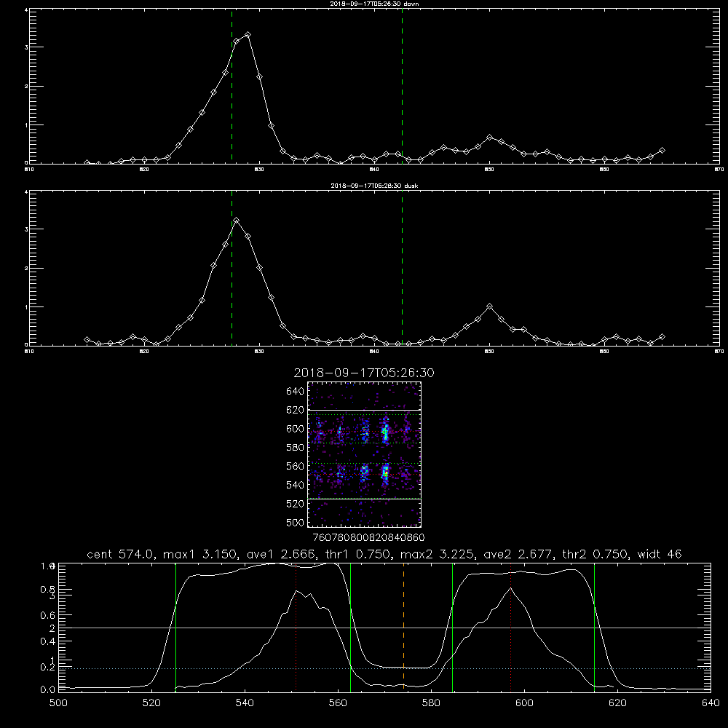
Task: Select the 'ave2 2.677' value
Action: (x=518, y=554)
